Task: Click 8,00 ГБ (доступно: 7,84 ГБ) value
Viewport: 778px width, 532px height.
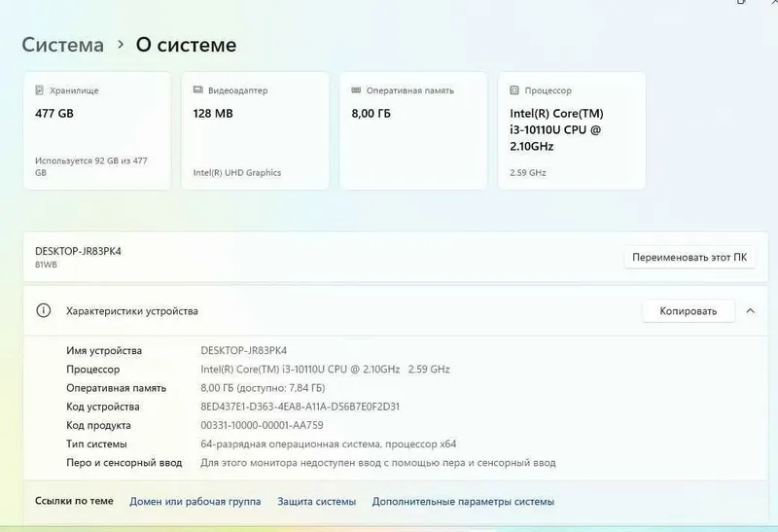Action: coord(263,388)
